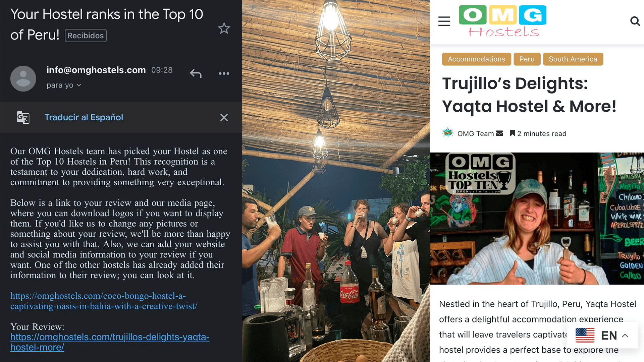Select Traducir al Español
644x362 pixels.
[x=84, y=117]
